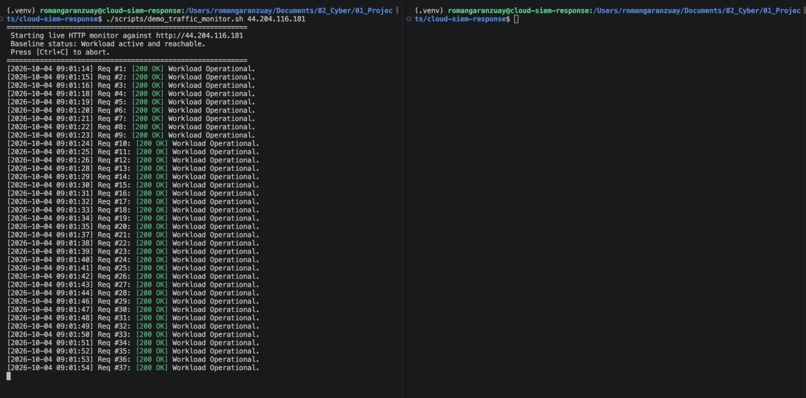This screenshot has height=398, width=806.
Task: Click the timestamp 09:01:33 of Req #18
Action: [x=75, y=210]
